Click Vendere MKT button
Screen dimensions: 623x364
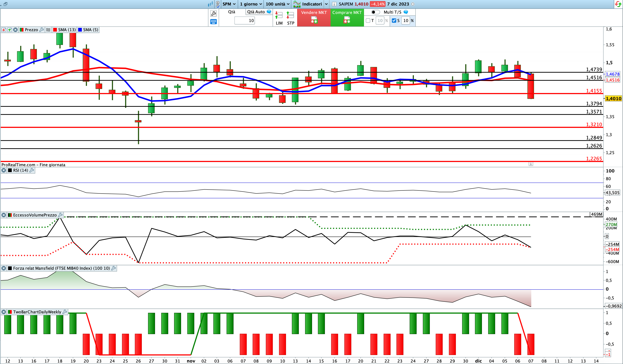pos(314,18)
